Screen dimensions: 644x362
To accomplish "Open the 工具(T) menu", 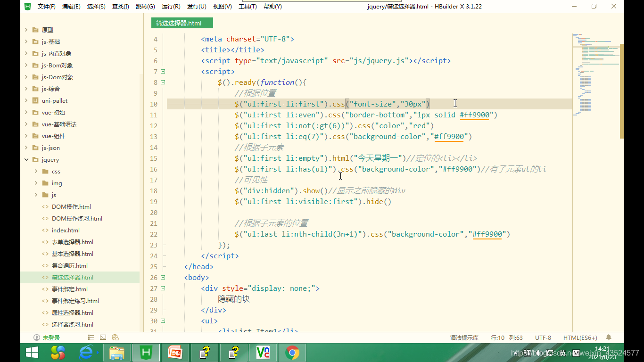I will click(248, 7).
